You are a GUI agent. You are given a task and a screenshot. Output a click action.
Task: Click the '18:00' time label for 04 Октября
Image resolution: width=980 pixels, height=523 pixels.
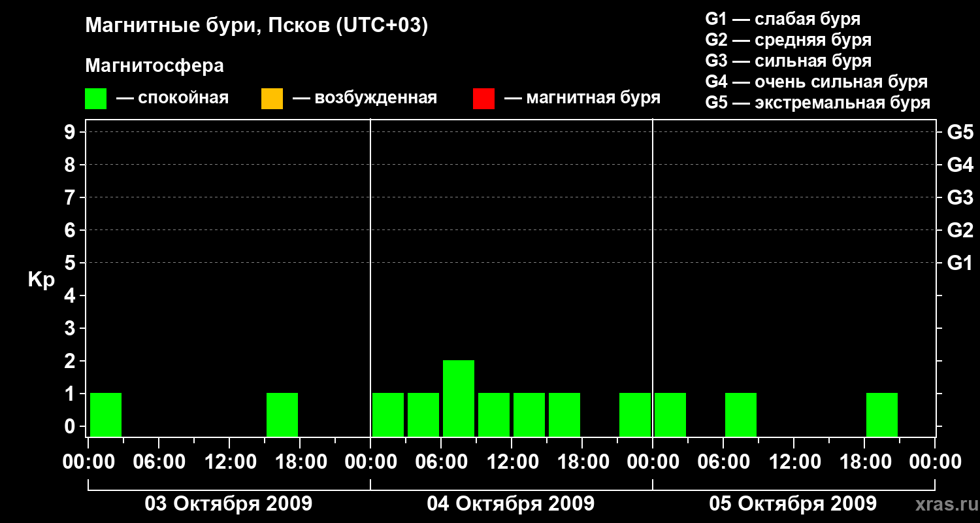click(x=582, y=462)
